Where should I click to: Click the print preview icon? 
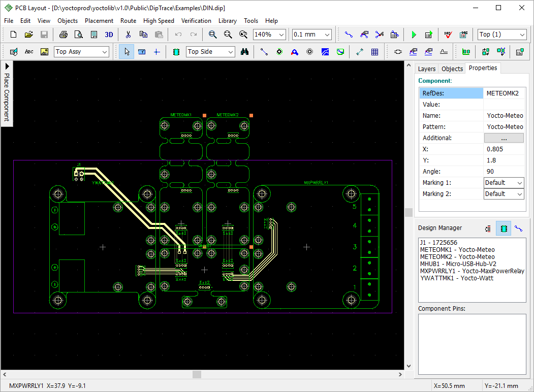click(x=78, y=35)
